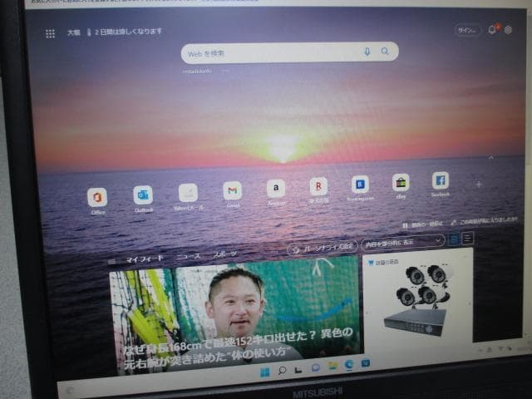Open the content display dropdown
The image size is (532, 399).
402,242
